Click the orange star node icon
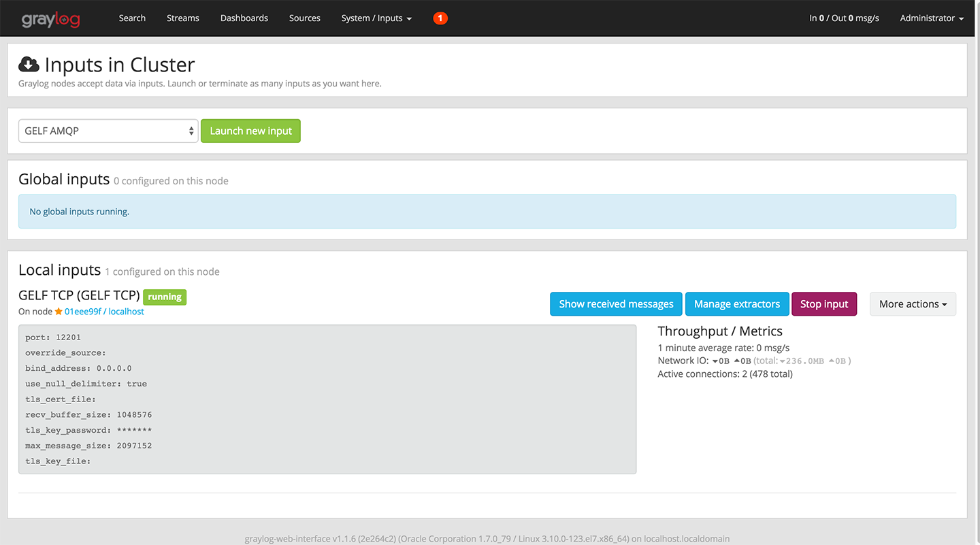This screenshot has width=980, height=545. pos(59,312)
